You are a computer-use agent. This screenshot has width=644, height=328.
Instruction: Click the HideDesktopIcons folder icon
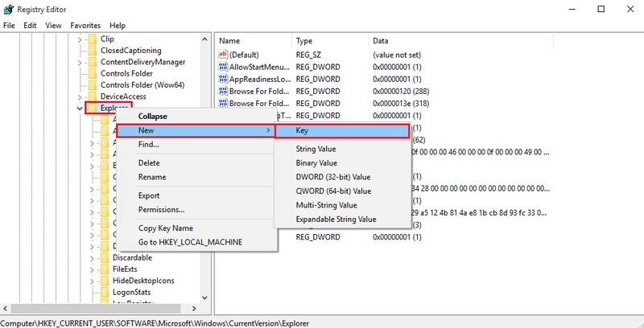[x=105, y=281]
